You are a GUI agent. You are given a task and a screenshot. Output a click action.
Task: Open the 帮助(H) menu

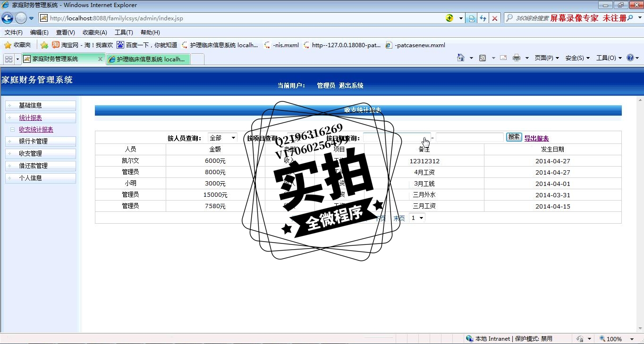pyautogui.click(x=150, y=33)
